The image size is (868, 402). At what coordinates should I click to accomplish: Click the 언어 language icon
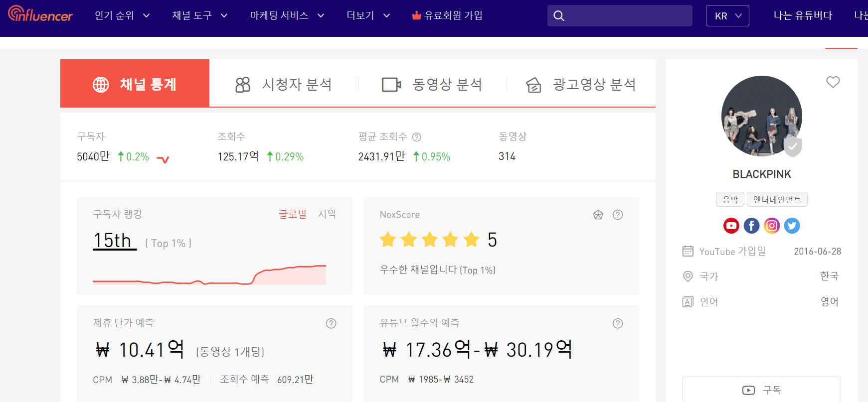pyautogui.click(x=688, y=302)
